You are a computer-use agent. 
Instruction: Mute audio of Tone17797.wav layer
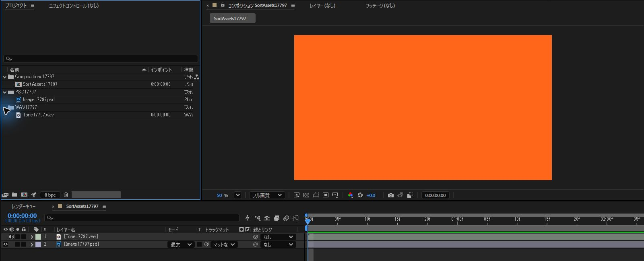point(12,237)
